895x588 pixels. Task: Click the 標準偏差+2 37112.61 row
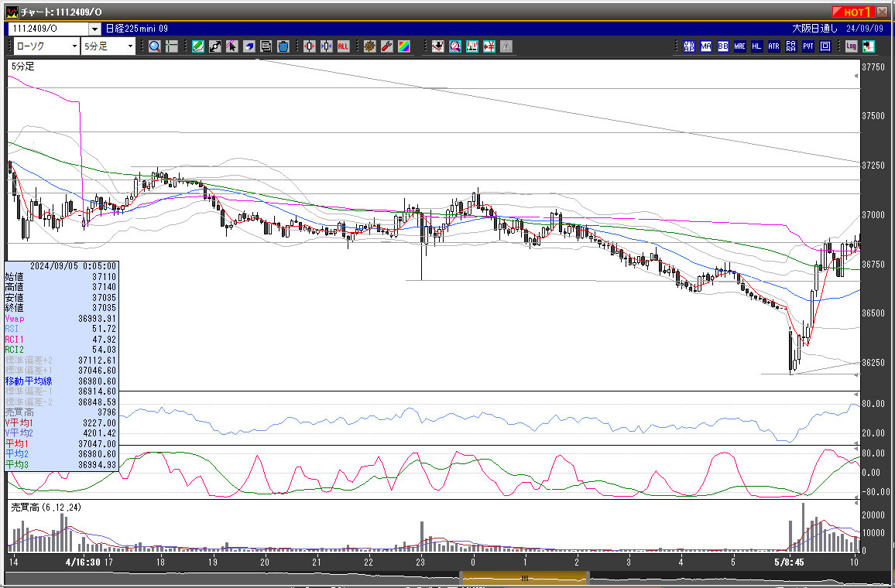tap(61, 361)
